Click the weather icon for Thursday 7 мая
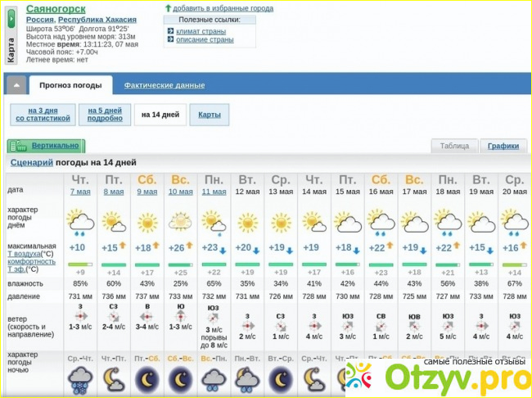Screen dimensions: 532x398 tap(80, 220)
